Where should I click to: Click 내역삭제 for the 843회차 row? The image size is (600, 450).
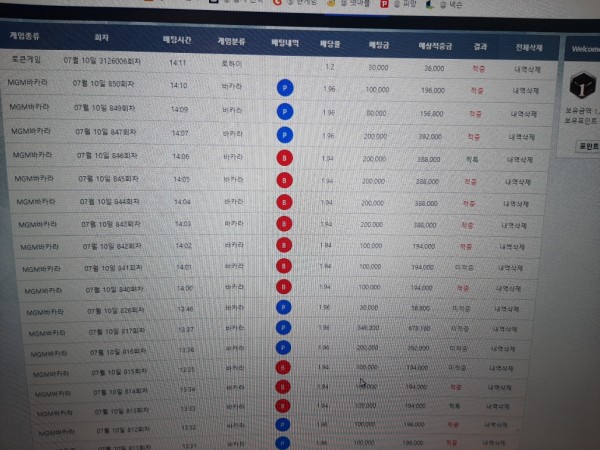514,226
